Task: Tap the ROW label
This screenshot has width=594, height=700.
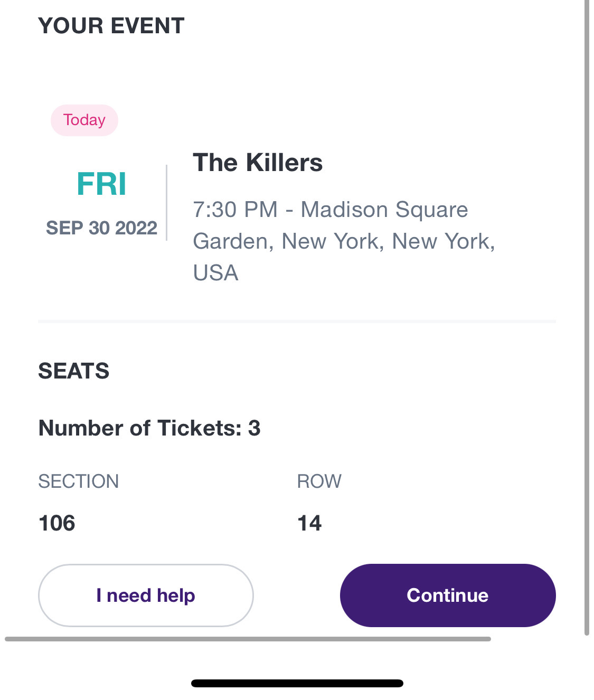Action: pyautogui.click(x=319, y=481)
